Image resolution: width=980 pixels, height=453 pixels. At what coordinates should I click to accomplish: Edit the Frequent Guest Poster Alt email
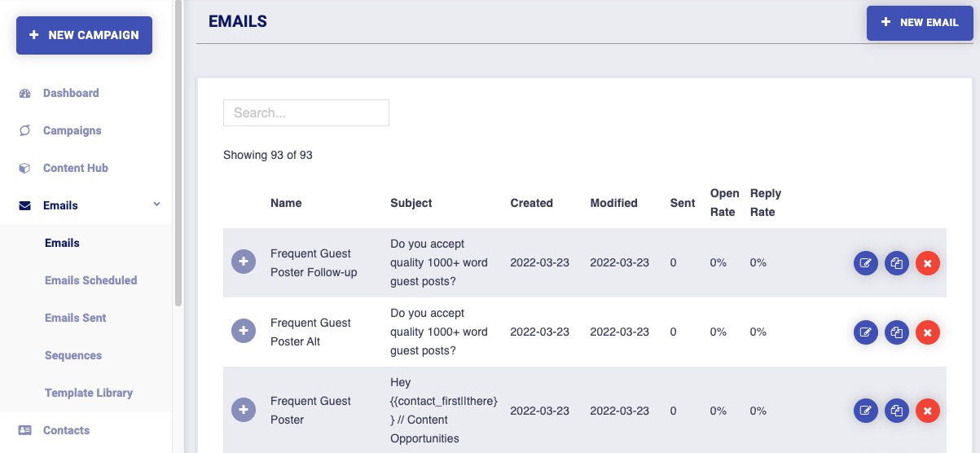tap(866, 332)
